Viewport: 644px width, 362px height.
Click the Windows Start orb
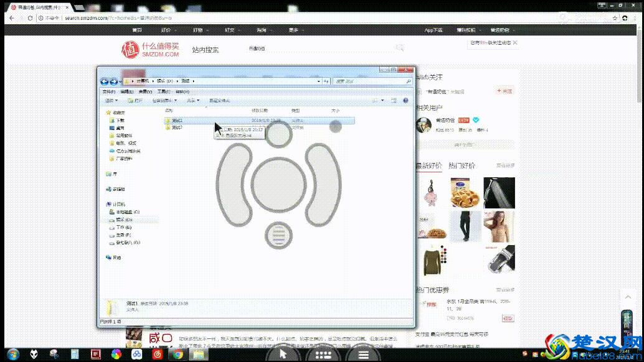coord(13,355)
